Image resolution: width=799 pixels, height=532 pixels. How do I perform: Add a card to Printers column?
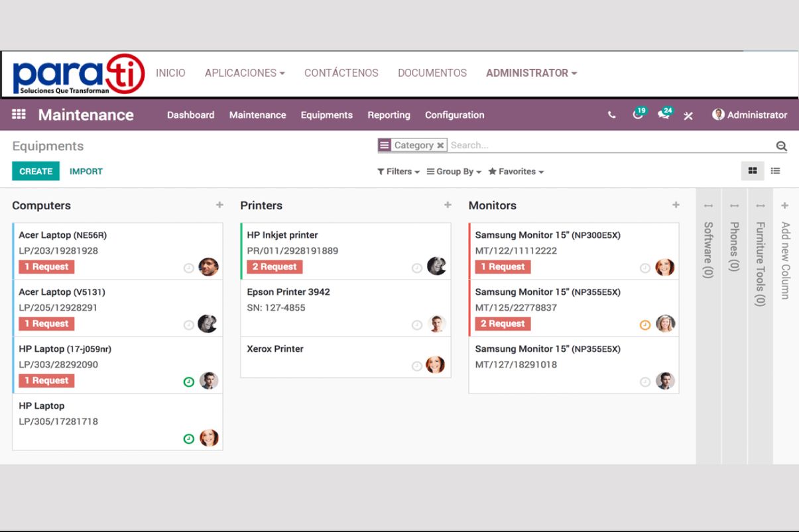448,205
